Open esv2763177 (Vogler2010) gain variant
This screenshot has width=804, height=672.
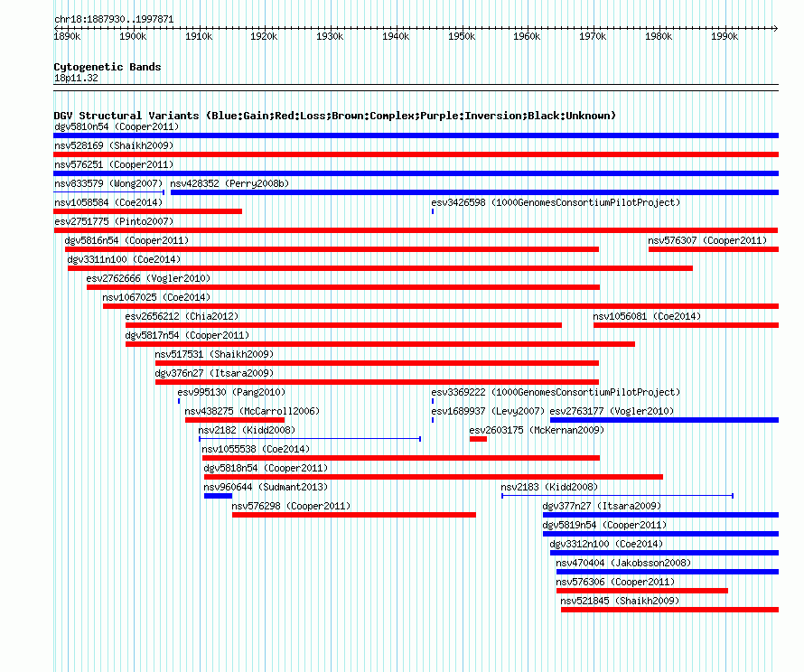[612, 411]
